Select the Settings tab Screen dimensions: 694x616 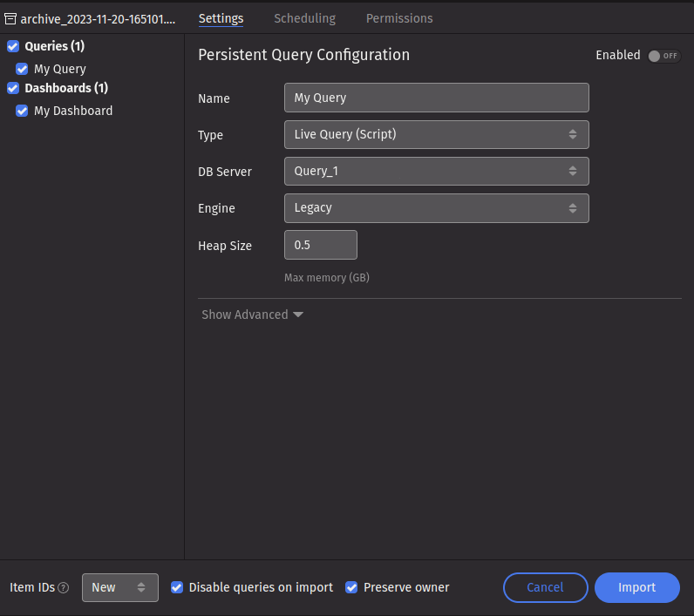(x=221, y=18)
